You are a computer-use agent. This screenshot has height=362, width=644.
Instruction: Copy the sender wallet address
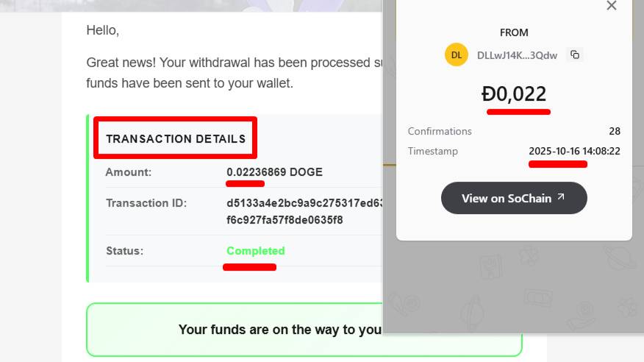click(575, 54)
